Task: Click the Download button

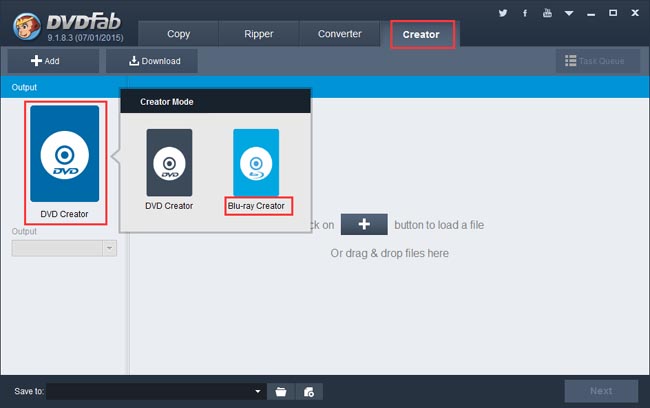Action: click(x=151, y=61)
